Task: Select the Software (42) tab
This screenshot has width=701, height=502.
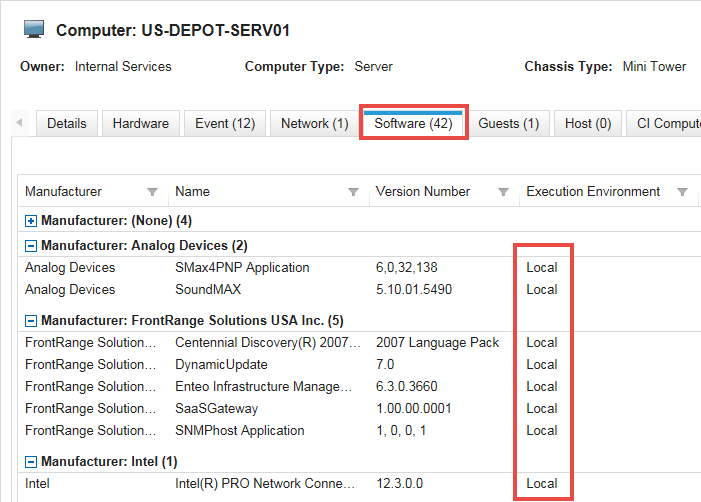Action: pyautogui.click(x=414, y=123)
